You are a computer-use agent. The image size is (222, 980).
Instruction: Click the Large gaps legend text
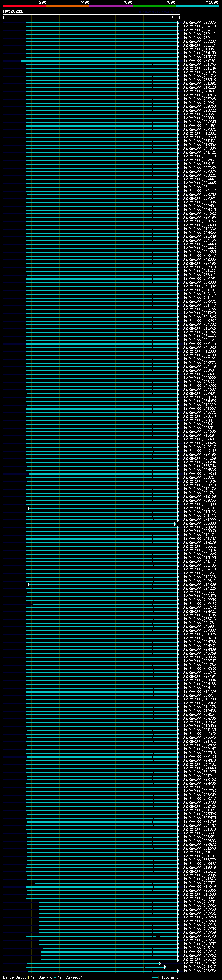pyautogui.click(x=43, y=977)
